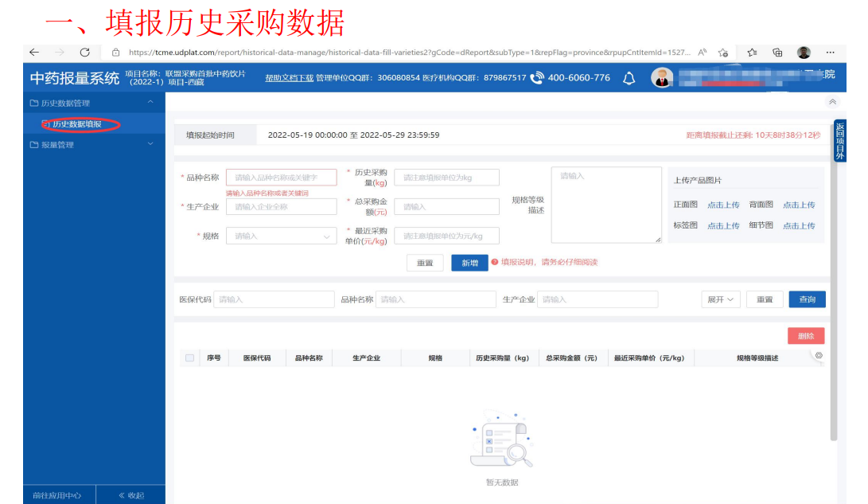This screenshot has width=868, height=504.
Task: Click the red 删除 button
Action: point(805,336)
